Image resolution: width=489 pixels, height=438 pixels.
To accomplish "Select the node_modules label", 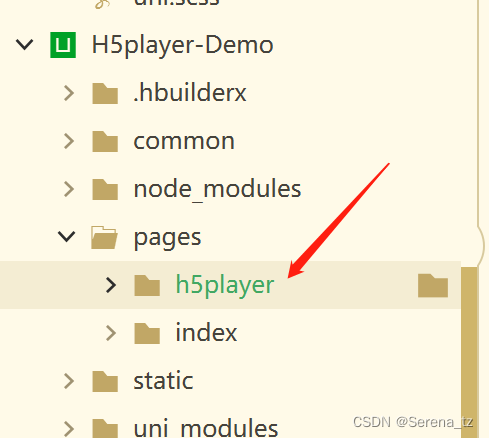I will point(217,189).
